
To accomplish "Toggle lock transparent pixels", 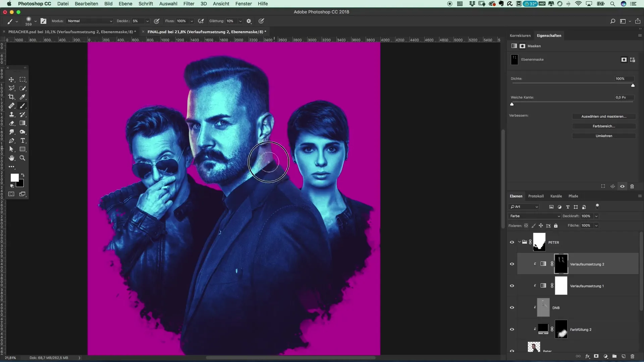I will 526,226.
